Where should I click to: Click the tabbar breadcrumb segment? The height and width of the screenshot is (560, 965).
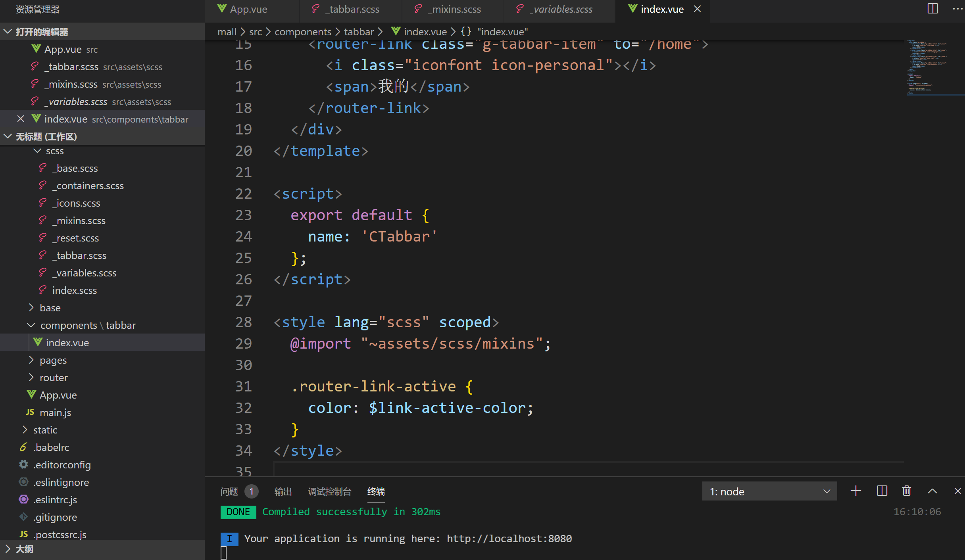pyautogui.click(x=359, y=32)
